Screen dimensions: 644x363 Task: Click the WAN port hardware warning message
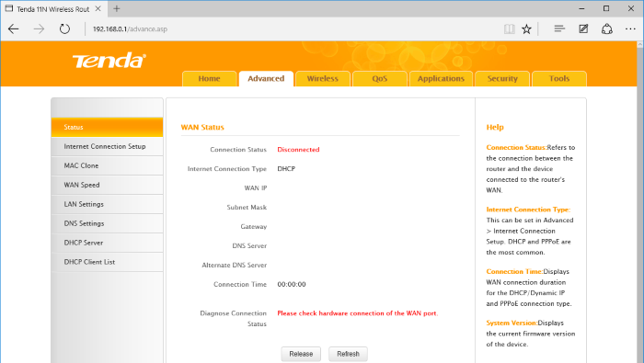[x=358, y=313]
